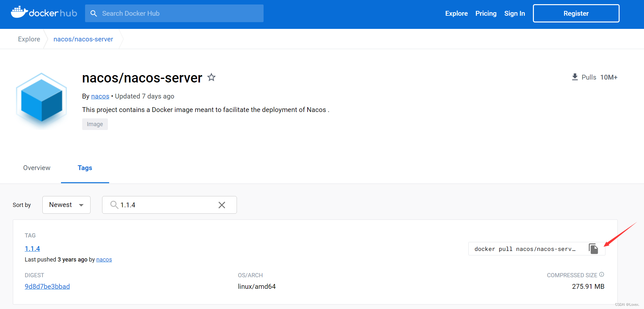Click the nacos/nacos-server page title
The image size is (644, 309).
[x=142, y=78]
